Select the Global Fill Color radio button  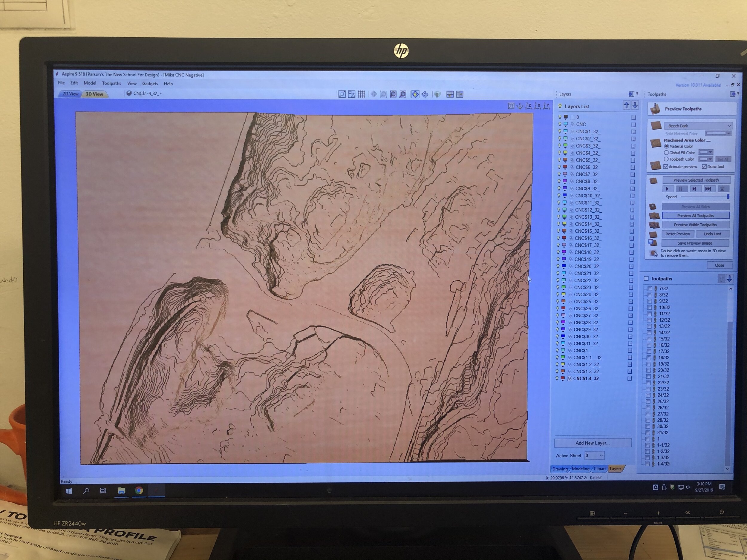[x=666, y=153]
